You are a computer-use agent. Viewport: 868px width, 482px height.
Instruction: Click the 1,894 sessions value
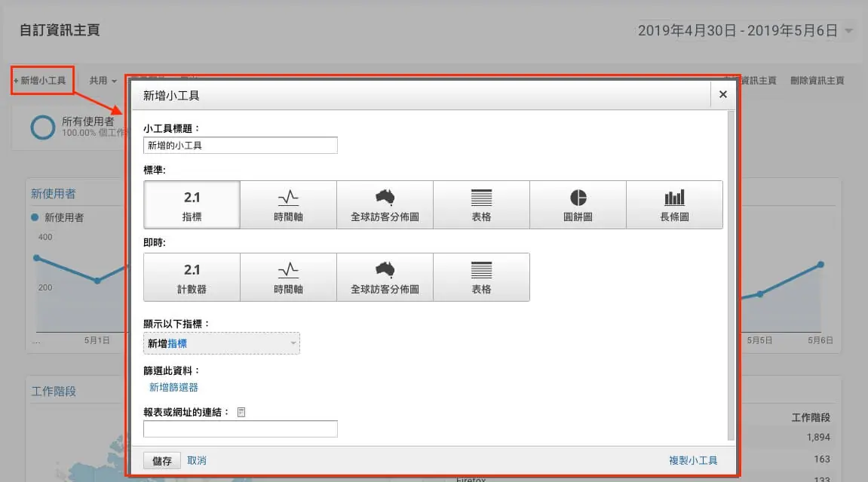pos(818,437)
